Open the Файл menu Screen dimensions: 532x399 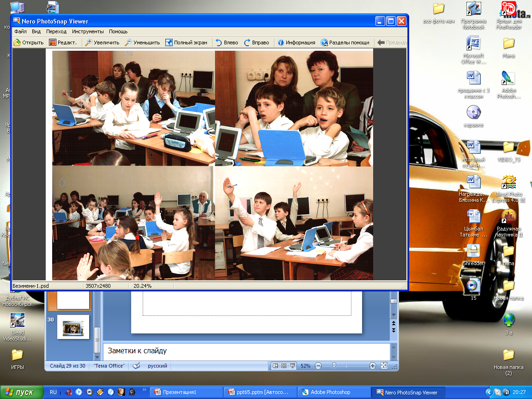[20, 31]
